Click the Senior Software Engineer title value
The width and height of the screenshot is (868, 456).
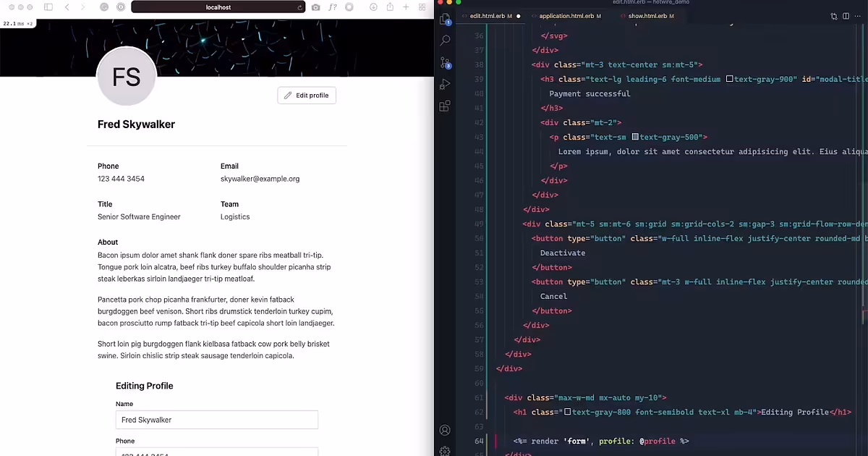139,217
